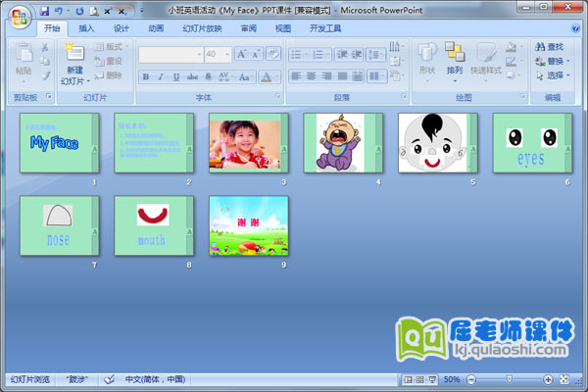This screenshot has height=392, width=588.
Task: Start Slide Show view from status bar
Action: 431,379
